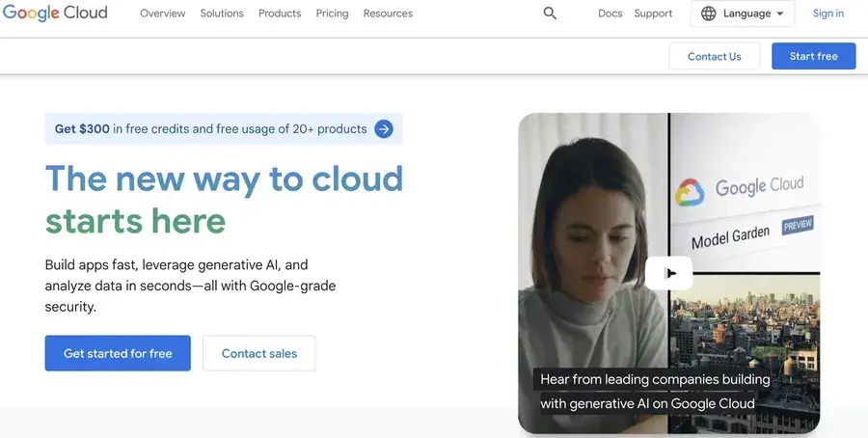Open the Overview menu item
The image size is (868, 438).
[162, 14]
